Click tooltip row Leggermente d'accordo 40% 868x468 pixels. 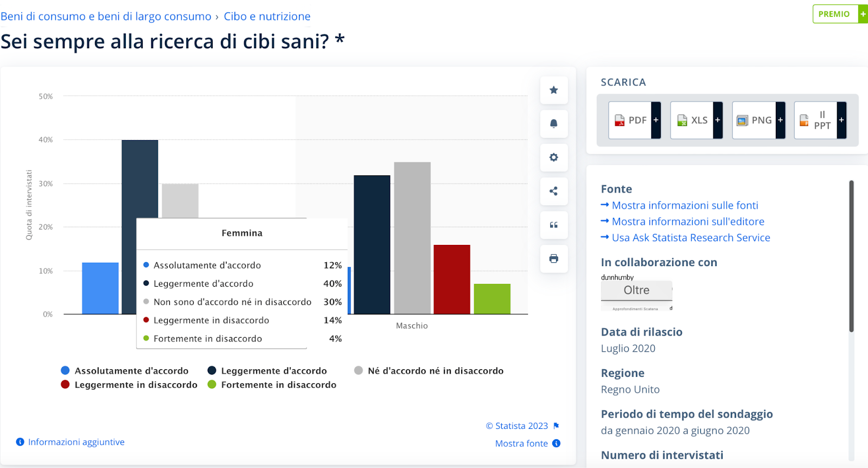coord(242,283)
